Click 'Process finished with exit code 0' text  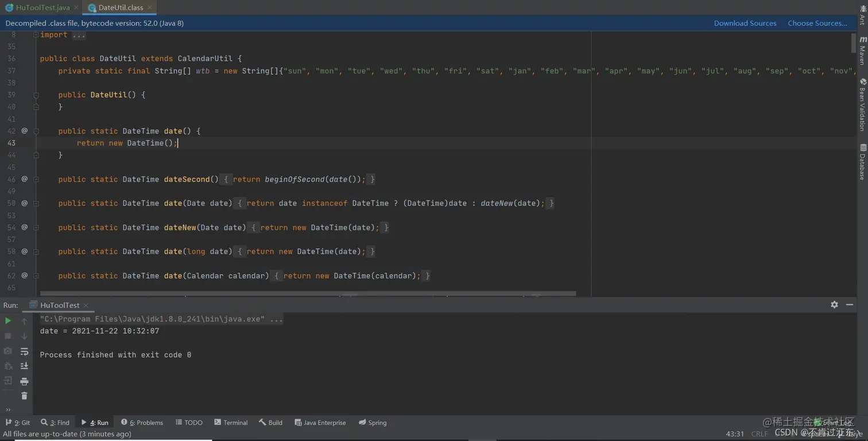115,355
